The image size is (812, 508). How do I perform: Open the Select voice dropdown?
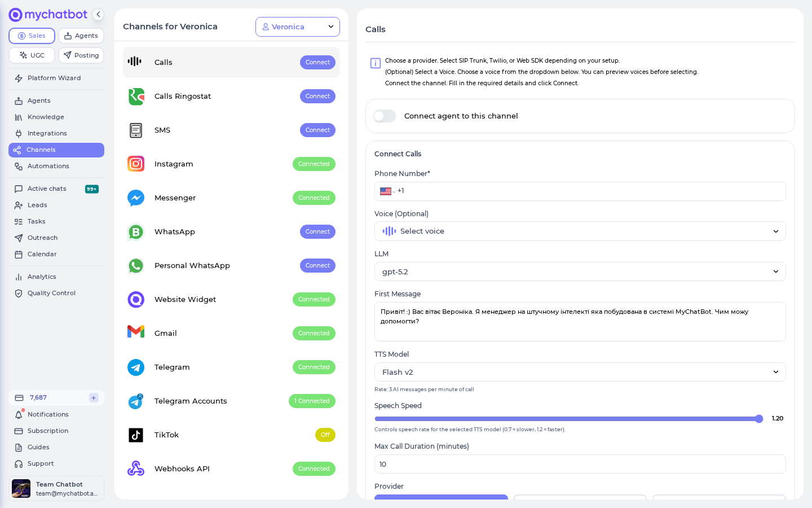coord(580,231)
